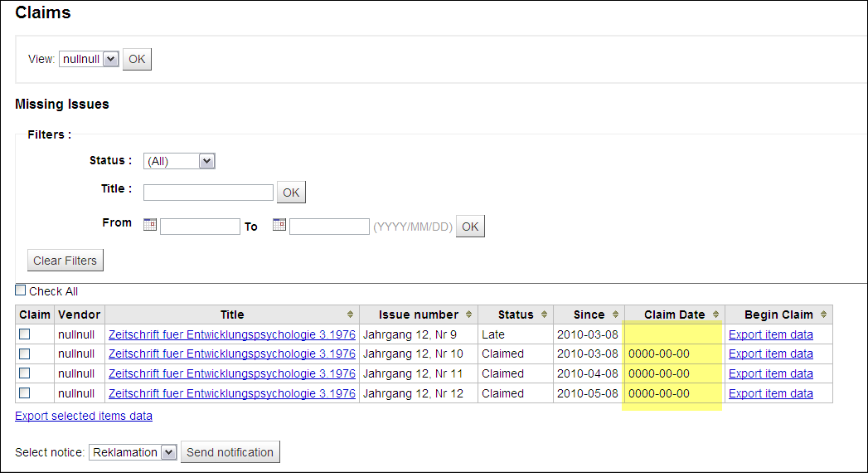Tick claim checkbox for Jahrgang 12, Nr 9
This screenshot has width=868, height=473.
25,334
